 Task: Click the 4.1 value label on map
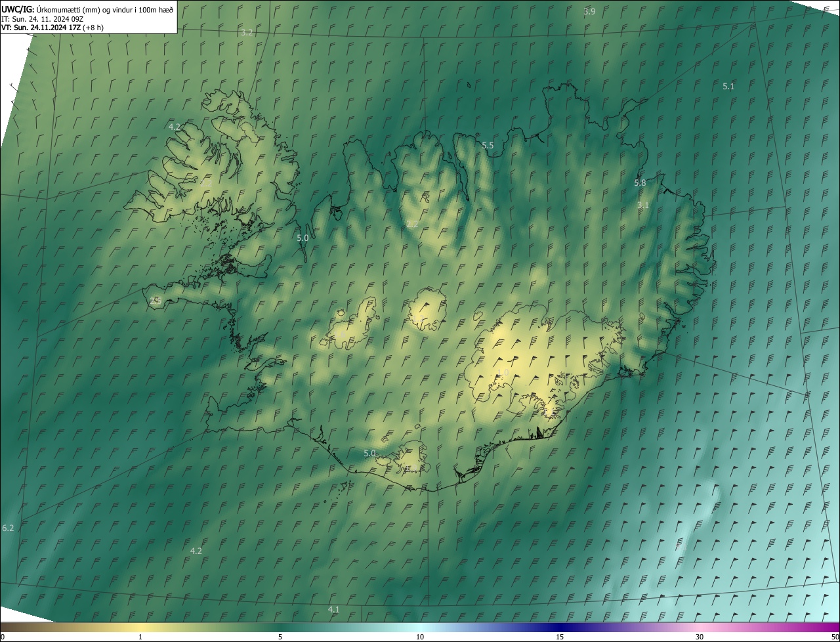[x=334, y=609]
